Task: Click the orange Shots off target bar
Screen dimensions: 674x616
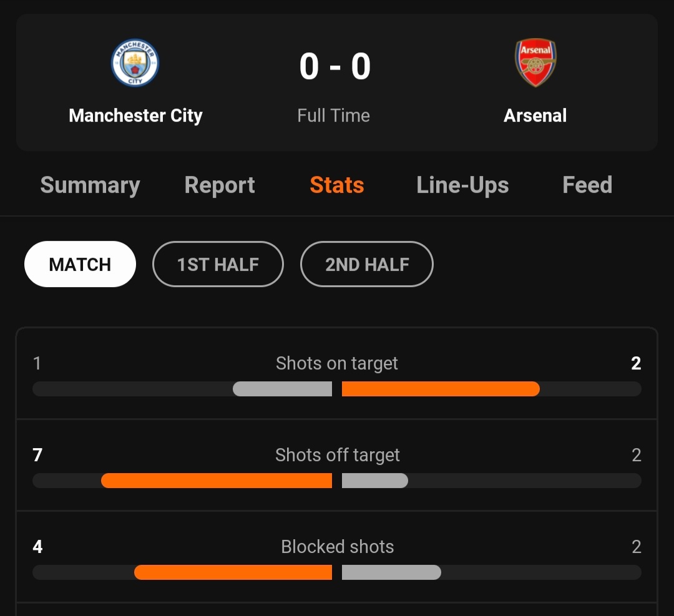Action: pyautogui.click(x=217, y=480)
